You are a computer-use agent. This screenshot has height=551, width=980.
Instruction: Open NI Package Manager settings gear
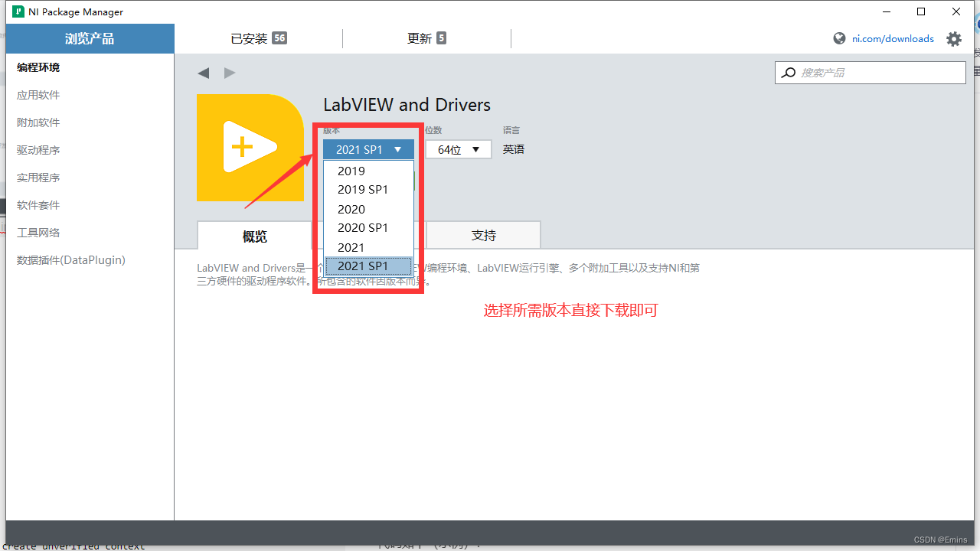tap(954, 38)
